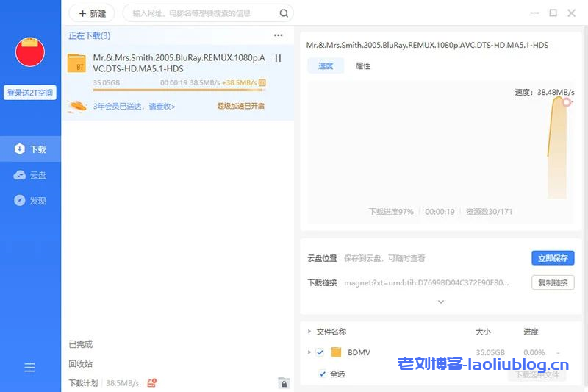This screenshot has width=588, height=392.
Task: Switch to the 属性 tab
Action: click(x=363, y=66)
